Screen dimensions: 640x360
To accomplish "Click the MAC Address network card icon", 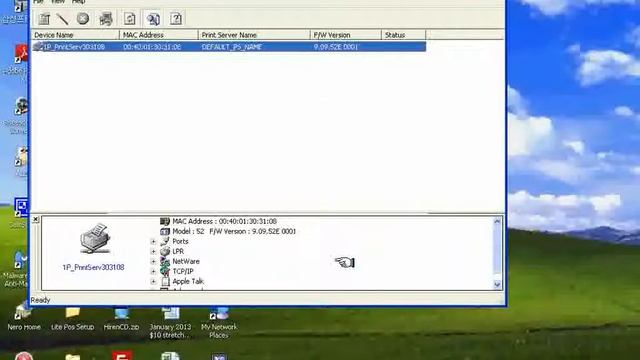I will click(x=165, y=221).
